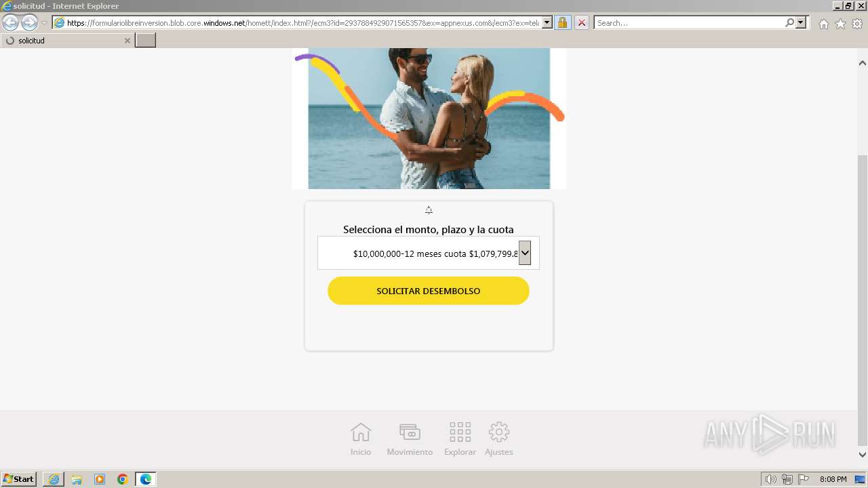Click the Action Center flag icon
The width and height of the screenshot is (868, 488).
click(x=804, y=479)
